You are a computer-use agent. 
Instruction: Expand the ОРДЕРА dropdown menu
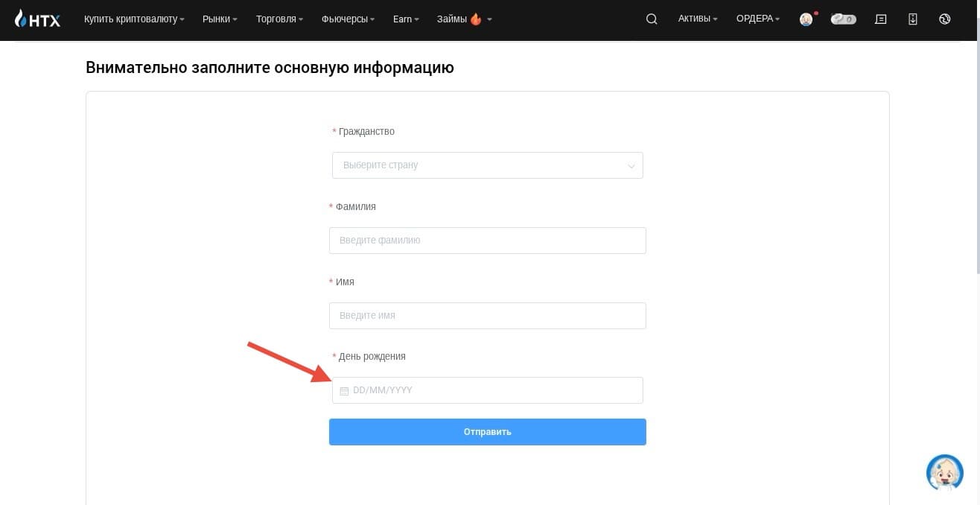click(758, 19)
